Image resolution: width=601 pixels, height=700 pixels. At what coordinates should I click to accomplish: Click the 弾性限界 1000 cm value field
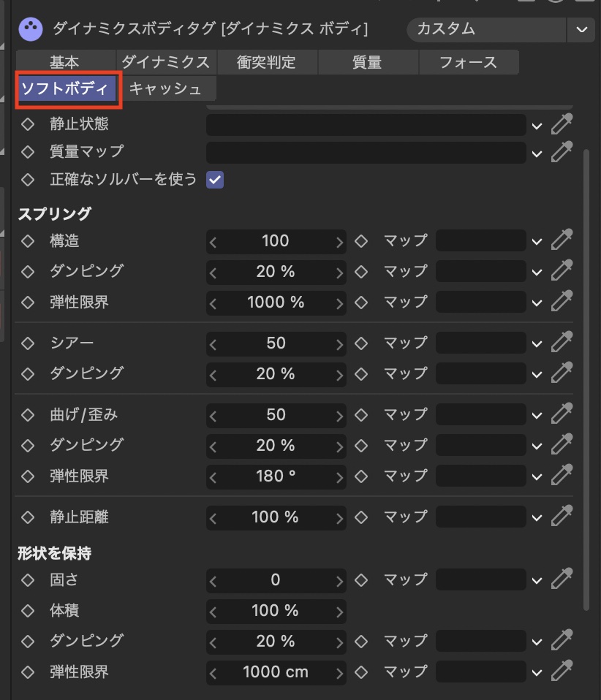(x=276, y=672)
